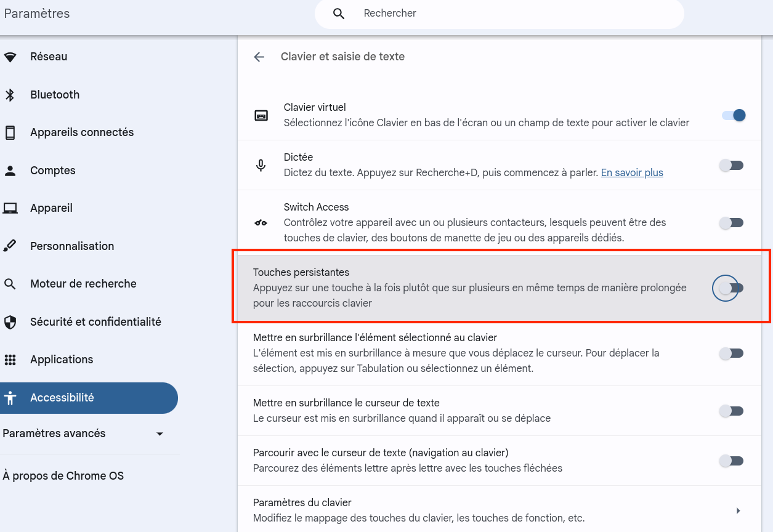Click the En savoir plus link
This screenshot has width=773, height=532.
click(631, 172)
